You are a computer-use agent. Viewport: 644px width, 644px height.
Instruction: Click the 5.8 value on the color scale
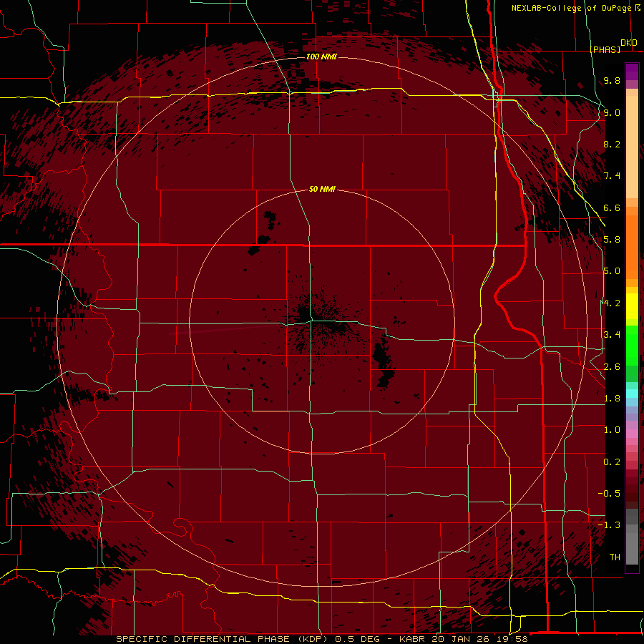(x=612, y=240)
